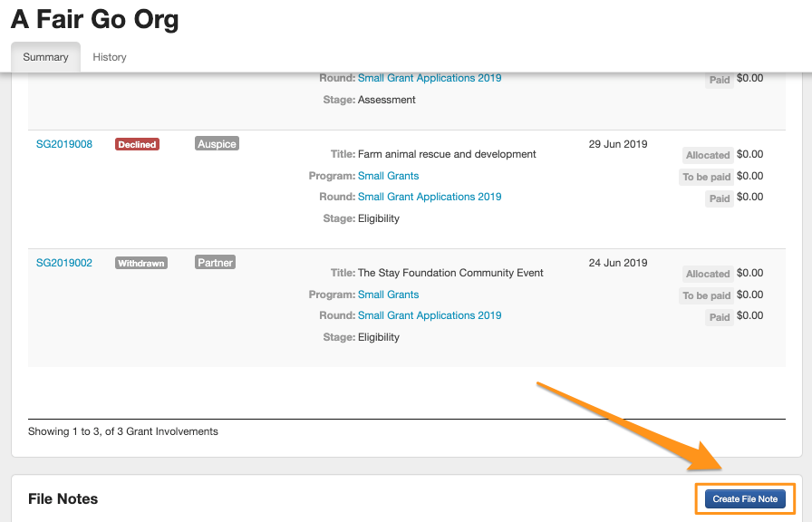The width and height of the screenshot is (812, 522).
Task: Click the red Declined status badge
Action: tap(137, 144)
